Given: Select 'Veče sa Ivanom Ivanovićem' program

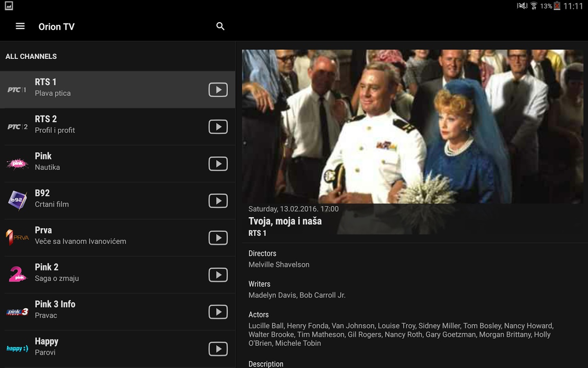Looking at the screenshot, I should pyautogui.click(x=80, y=241).
